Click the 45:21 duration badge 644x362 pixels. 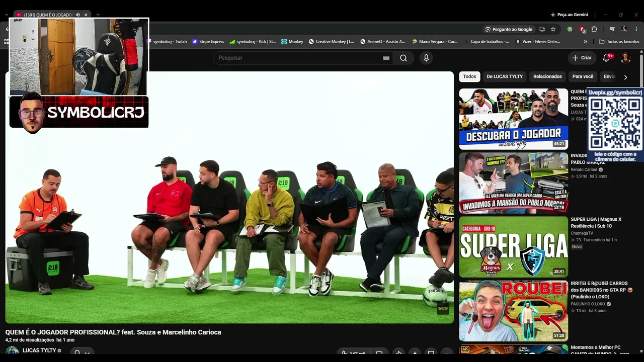pos(559,144)
